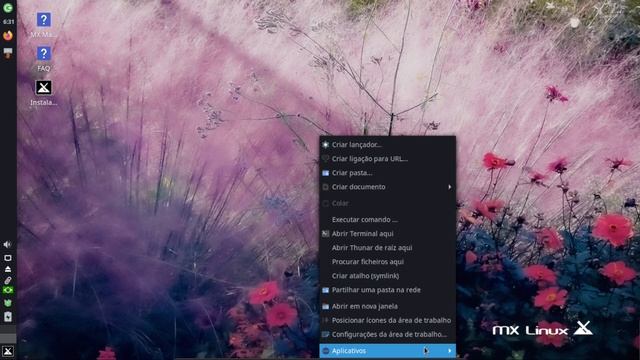Choose 'Abrir Terminal aqui' menu entry

387,233
